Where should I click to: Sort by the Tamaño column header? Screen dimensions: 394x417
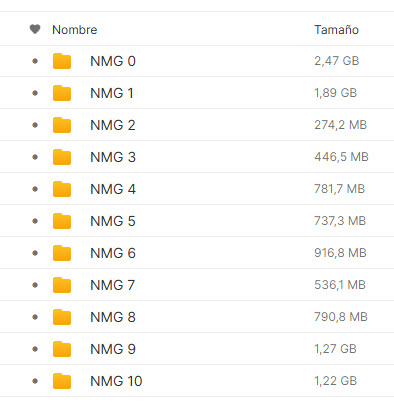click(336, 30)
